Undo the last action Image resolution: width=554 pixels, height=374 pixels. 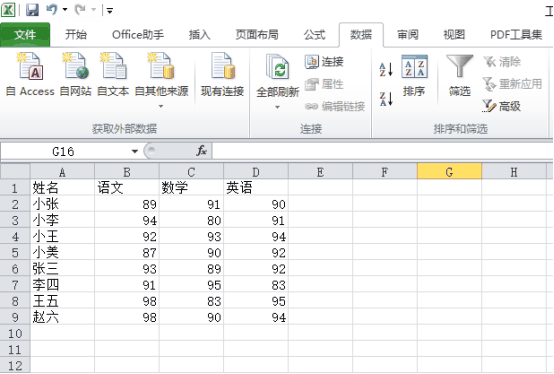tap(51, 10)
